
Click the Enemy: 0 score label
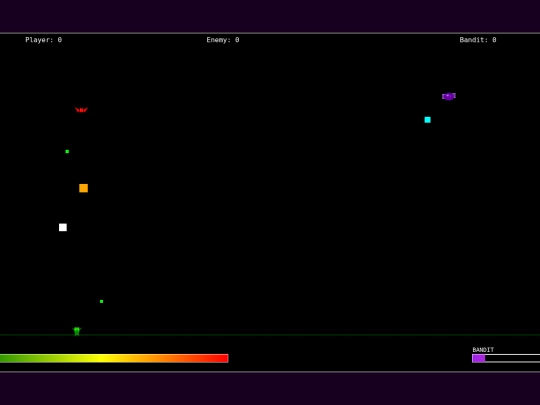tap(223, 40)
